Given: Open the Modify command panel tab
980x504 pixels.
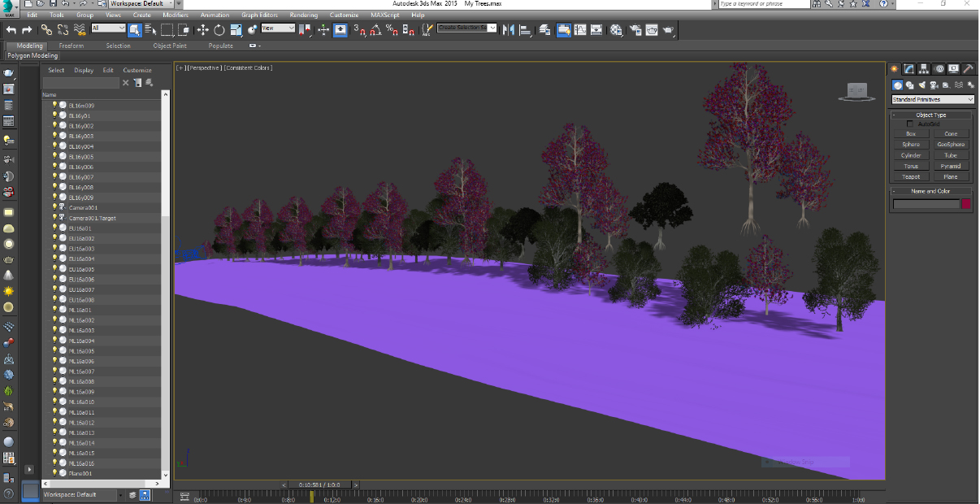Looking at the screenshot, I should (909, 69).
